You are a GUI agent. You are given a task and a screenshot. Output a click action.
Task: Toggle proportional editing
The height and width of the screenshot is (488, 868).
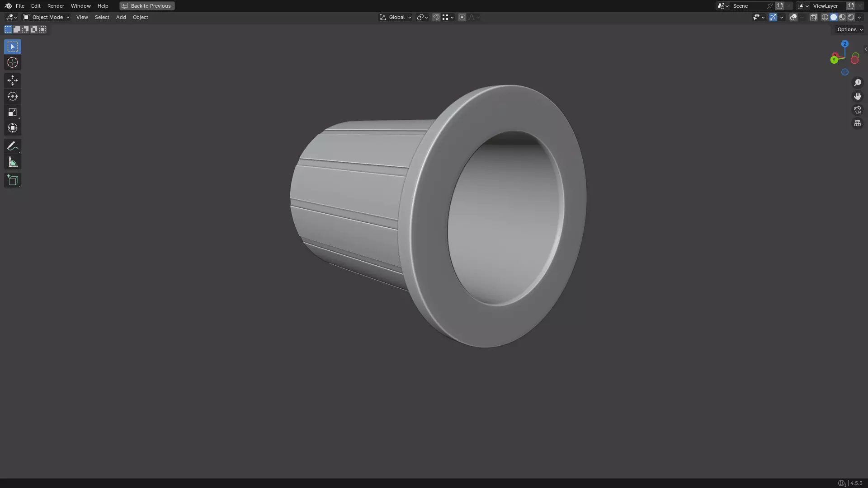click(x=462, y=17)
